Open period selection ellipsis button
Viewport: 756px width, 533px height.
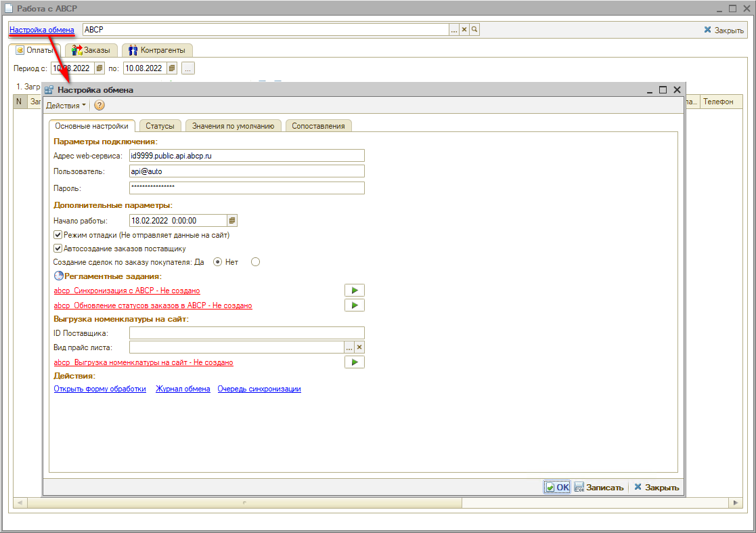pos(188,68)
